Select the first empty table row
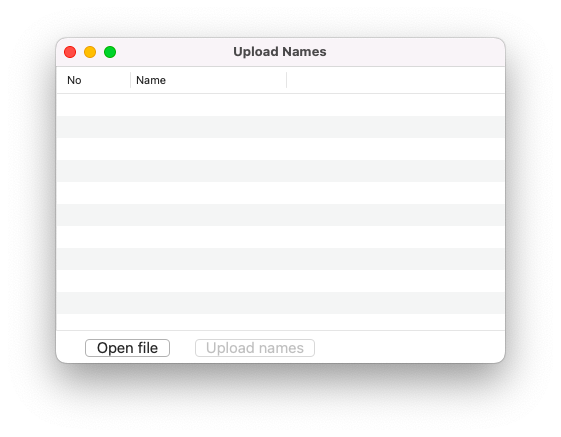This screenshot has height=437, width=561. coord(280,105)
